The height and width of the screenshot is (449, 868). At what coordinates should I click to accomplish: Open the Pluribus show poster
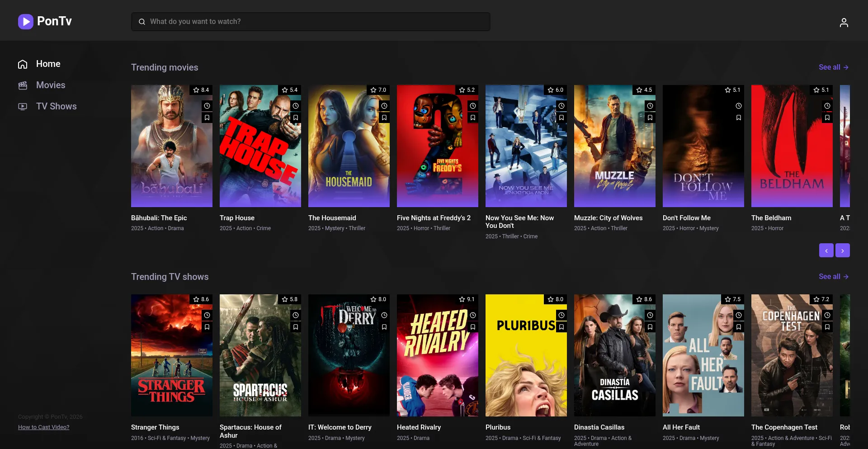pos(526,355)
